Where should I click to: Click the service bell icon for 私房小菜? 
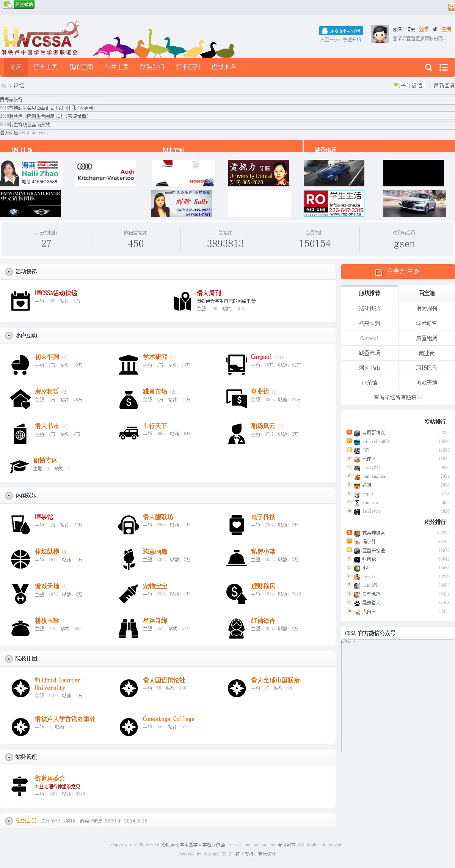[x=237, y=558]
